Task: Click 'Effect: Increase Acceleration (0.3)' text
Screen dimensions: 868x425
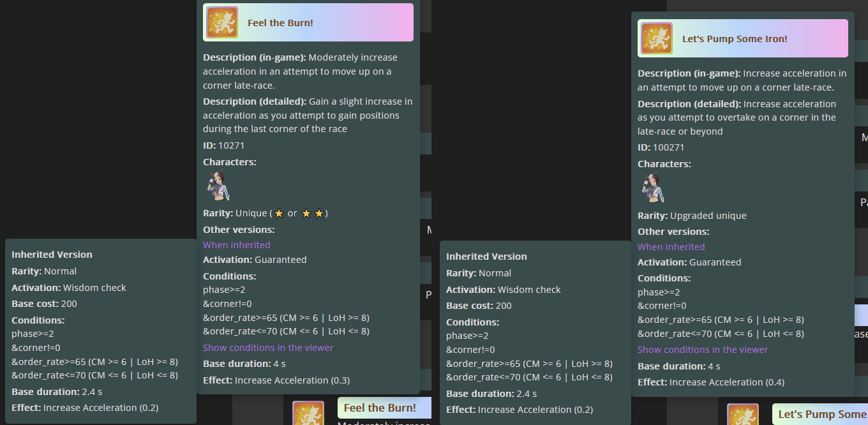Action: 276,380
